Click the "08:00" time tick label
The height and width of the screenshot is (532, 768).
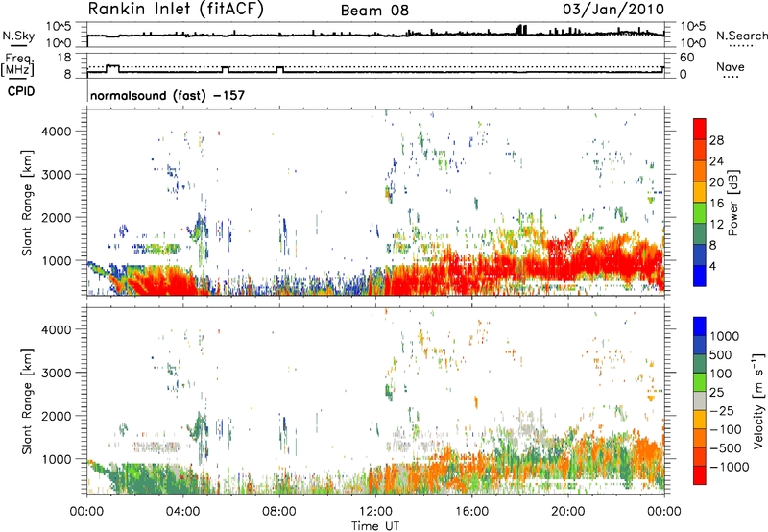[279, 512]
